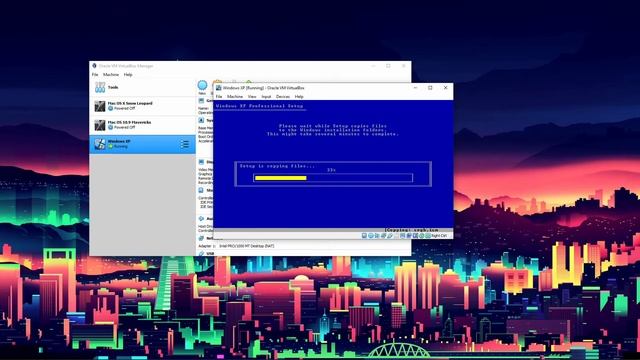The image size is (640, 360).
Task: Click the Storage section icon in details pane
Action: 201,190
